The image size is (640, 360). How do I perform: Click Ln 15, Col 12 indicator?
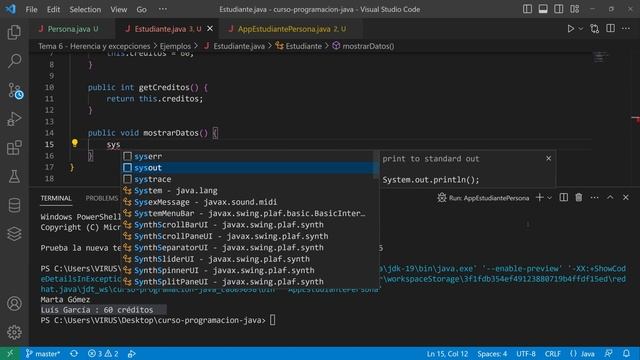click(x=447, y=353)
